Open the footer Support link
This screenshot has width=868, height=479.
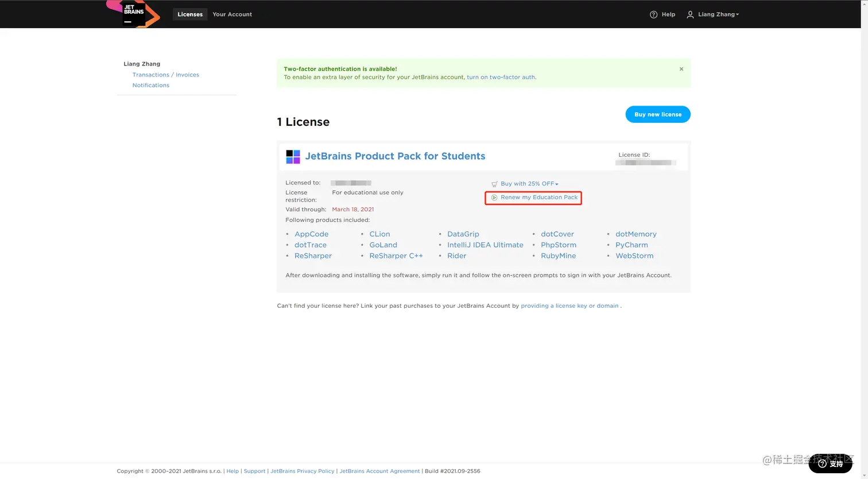click(254, 471)
